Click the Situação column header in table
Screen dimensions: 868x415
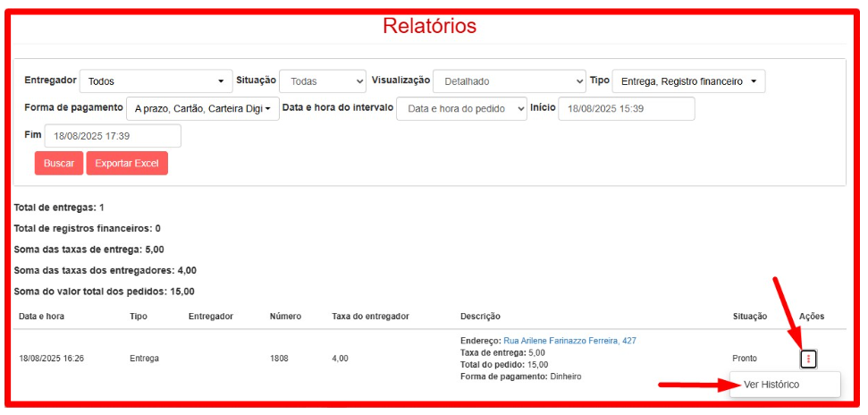pyautogui.click(x=749, y=317)
